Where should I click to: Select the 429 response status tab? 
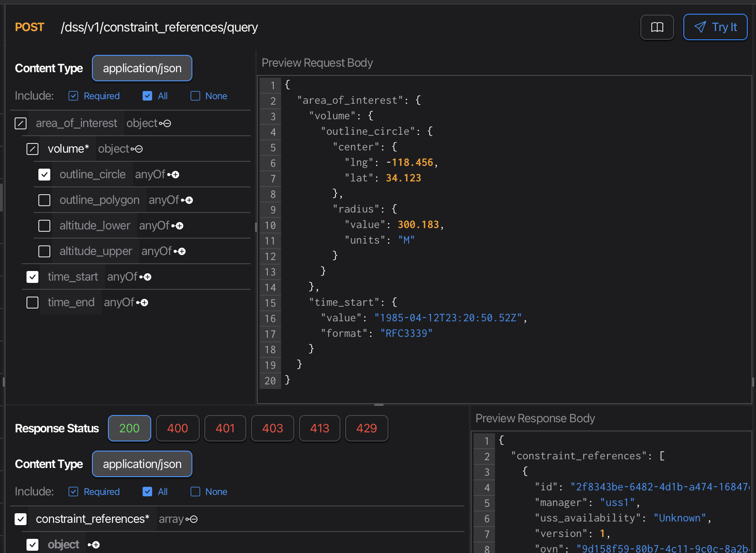(x=366, y=428)
